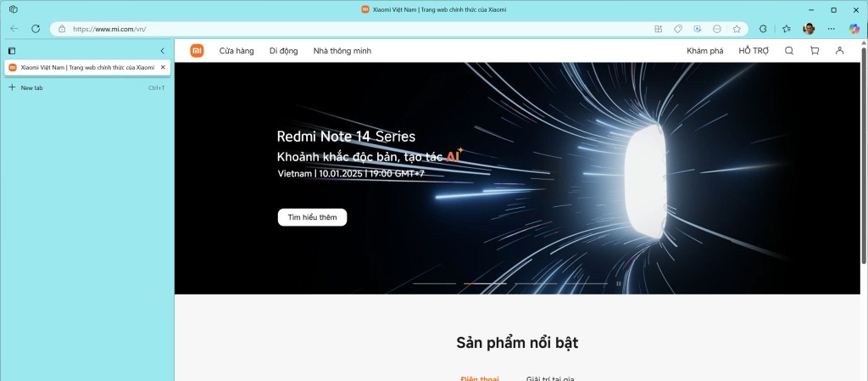View site information via the lock icon

coord(61,29)
